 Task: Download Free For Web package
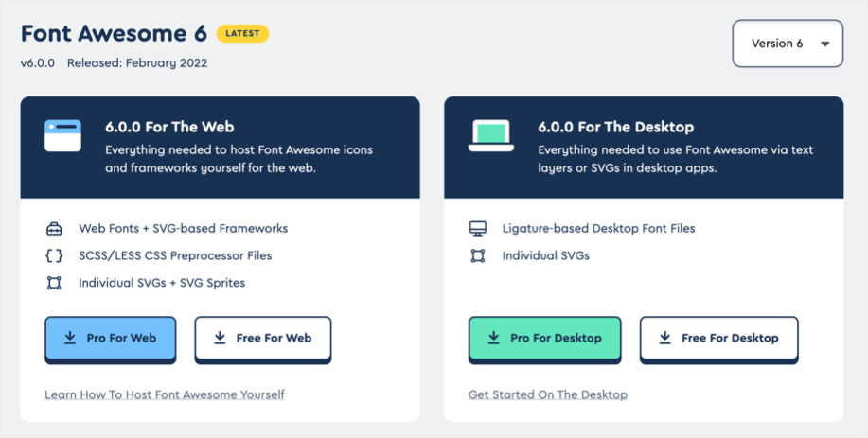263,339
